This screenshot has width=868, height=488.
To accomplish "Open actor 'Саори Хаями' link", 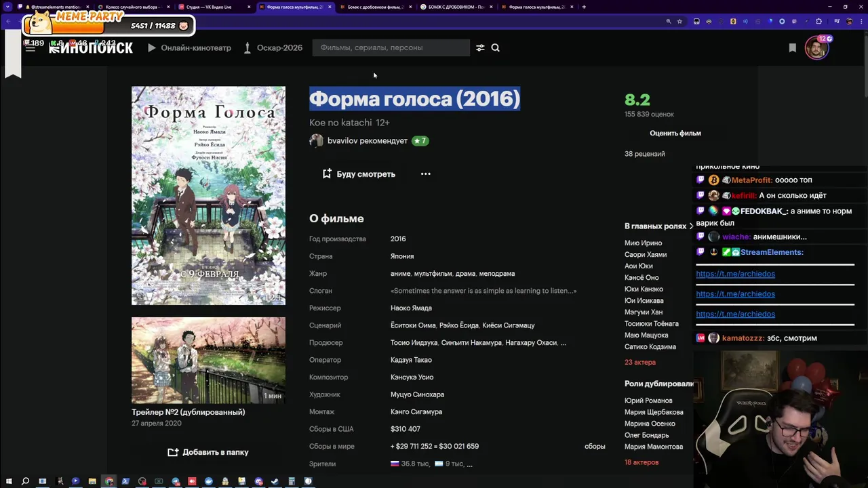I will pos(646,255).
